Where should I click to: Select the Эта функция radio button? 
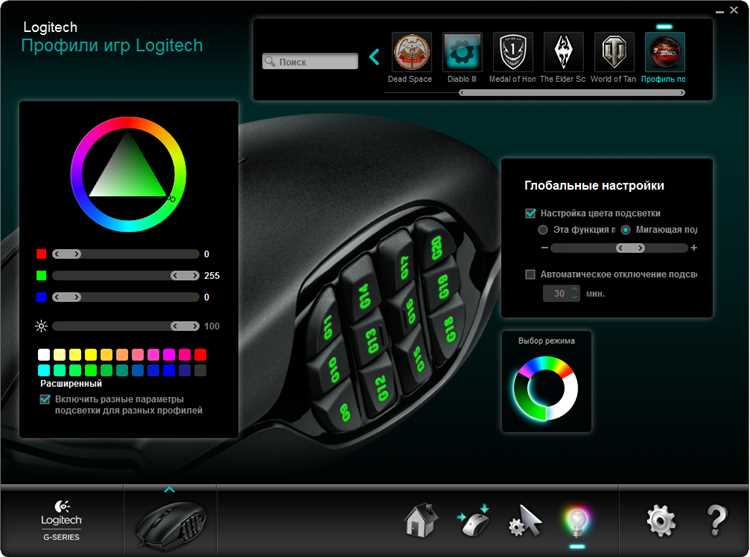(542, 230)
